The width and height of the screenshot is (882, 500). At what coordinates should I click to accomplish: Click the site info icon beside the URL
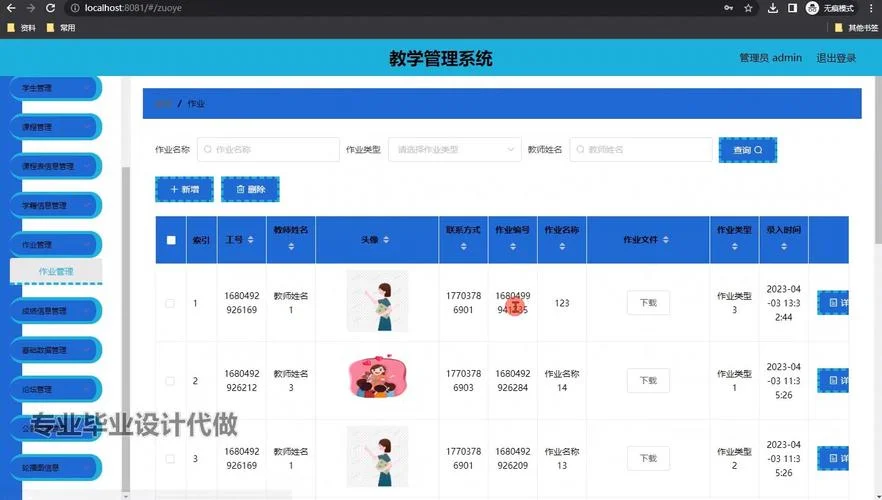[74, 8]
